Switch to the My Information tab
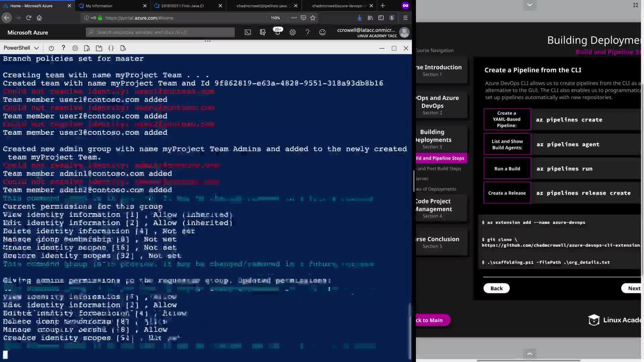 pos(99,6)
